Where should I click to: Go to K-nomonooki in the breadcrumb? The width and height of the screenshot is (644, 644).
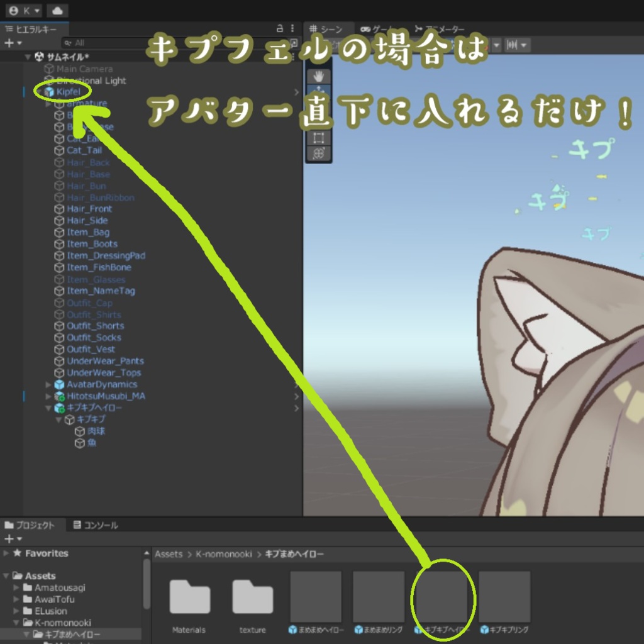pyautogui.click(x=224, y=554)
